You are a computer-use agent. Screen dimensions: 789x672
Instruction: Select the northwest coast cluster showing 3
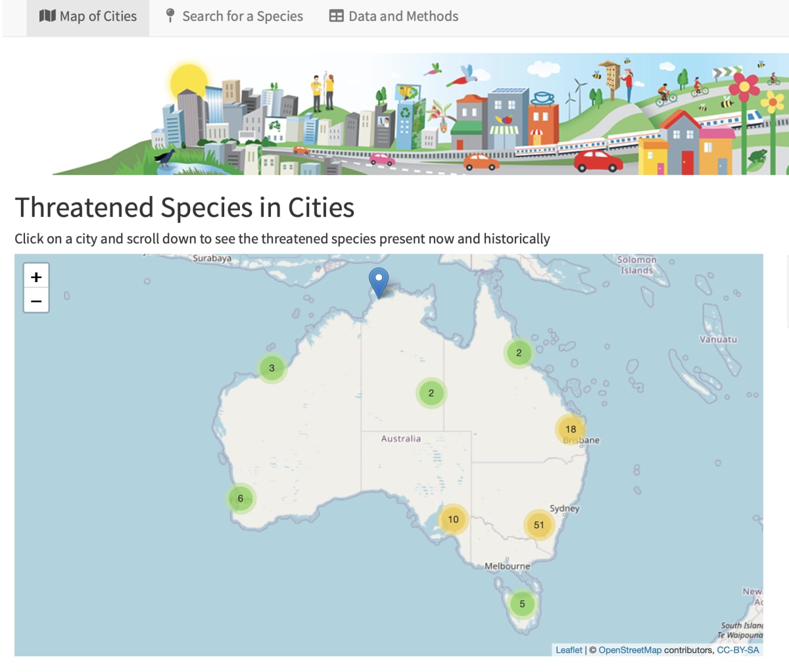coord(272,368)
